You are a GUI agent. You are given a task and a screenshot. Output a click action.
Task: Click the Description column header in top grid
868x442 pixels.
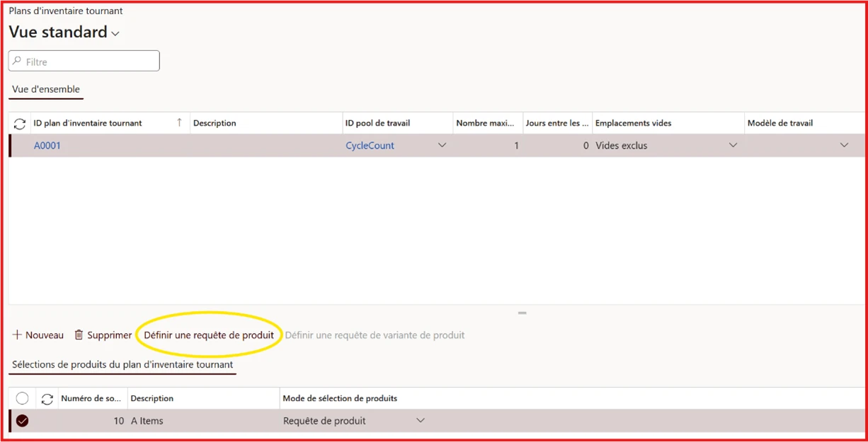click(215, 123)
